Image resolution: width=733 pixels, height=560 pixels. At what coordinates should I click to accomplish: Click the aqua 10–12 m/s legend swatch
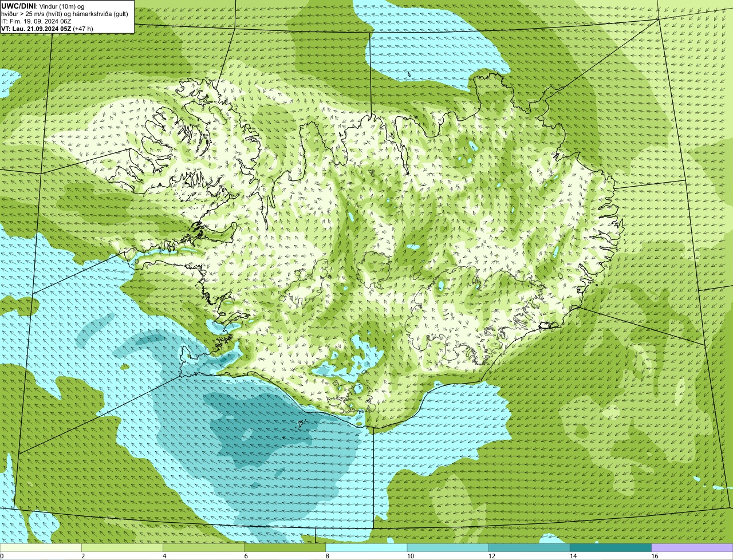(x=448, y=548)
